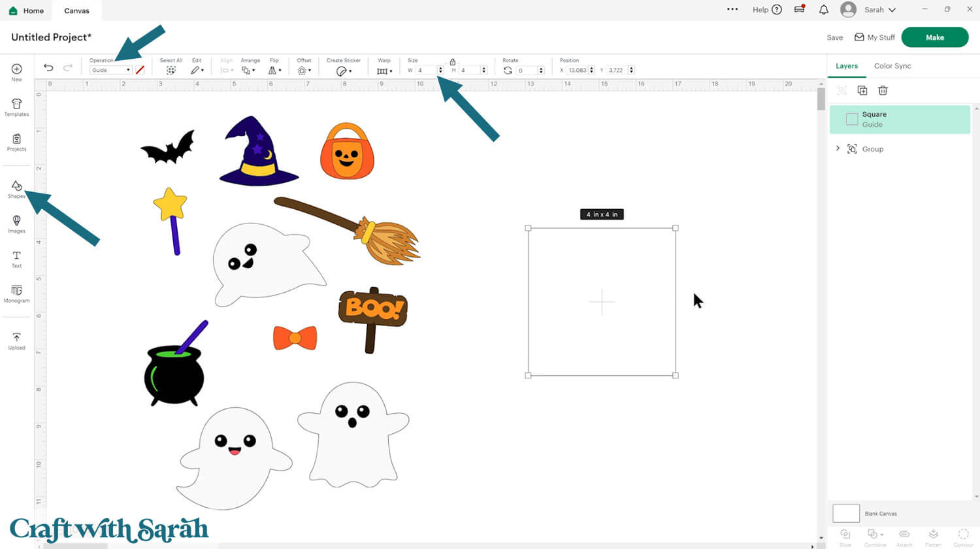The height and width of the screenshot is (549, 980).
Task: Switch to the Home tab
Action: [x=27, y=10]
